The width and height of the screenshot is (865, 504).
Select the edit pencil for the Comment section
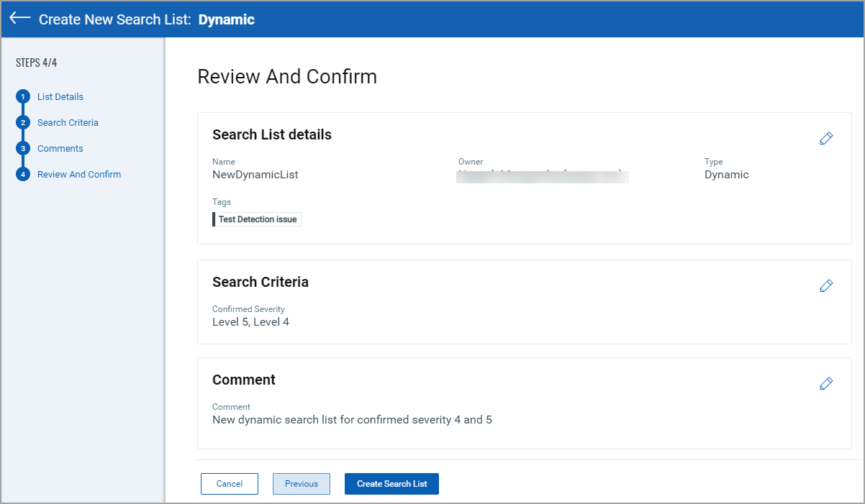[826, 383]
